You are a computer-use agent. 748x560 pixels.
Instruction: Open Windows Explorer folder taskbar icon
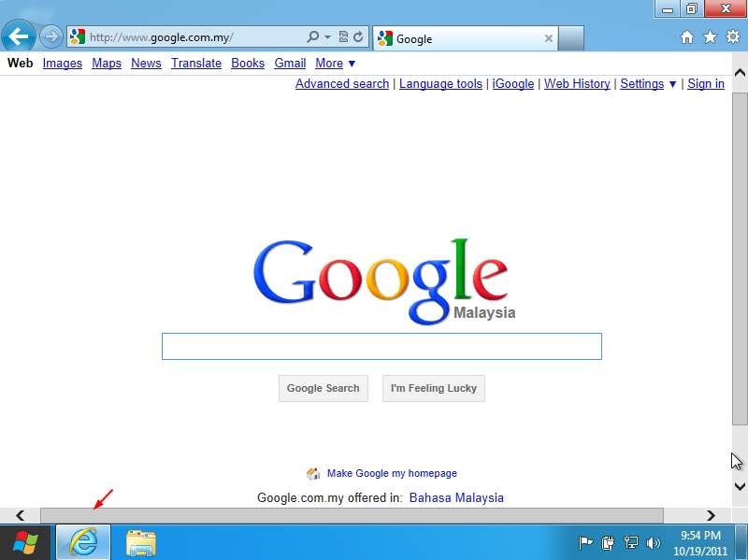click(141, 543)
